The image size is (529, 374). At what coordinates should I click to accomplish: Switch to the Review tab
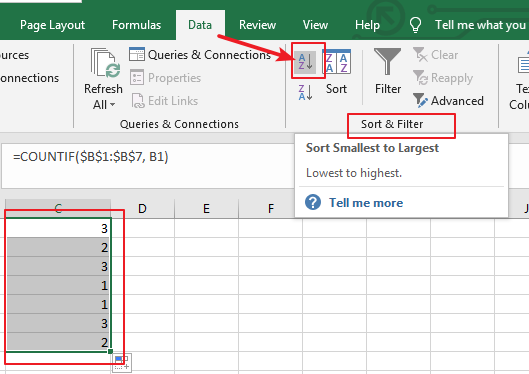tap(257, 25)
